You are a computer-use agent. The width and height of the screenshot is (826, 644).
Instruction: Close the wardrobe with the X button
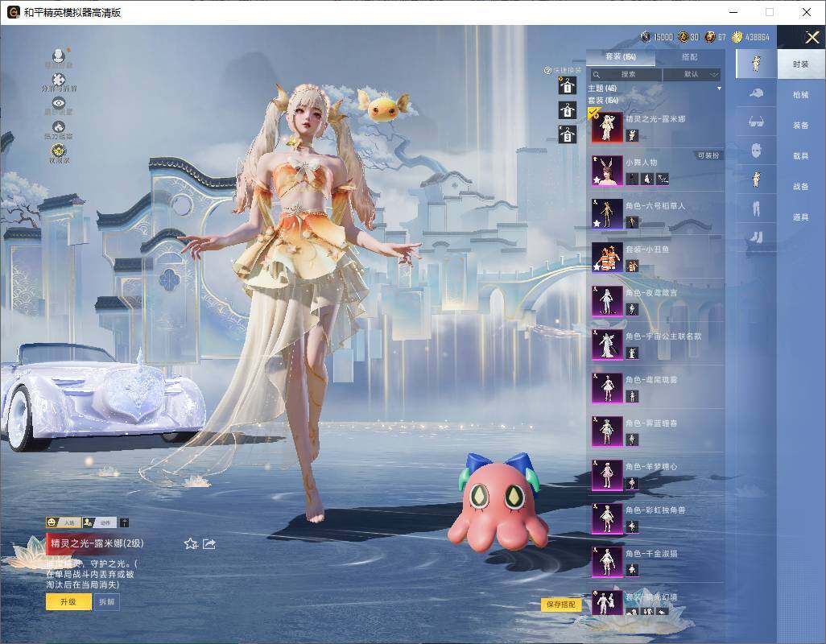812,37
